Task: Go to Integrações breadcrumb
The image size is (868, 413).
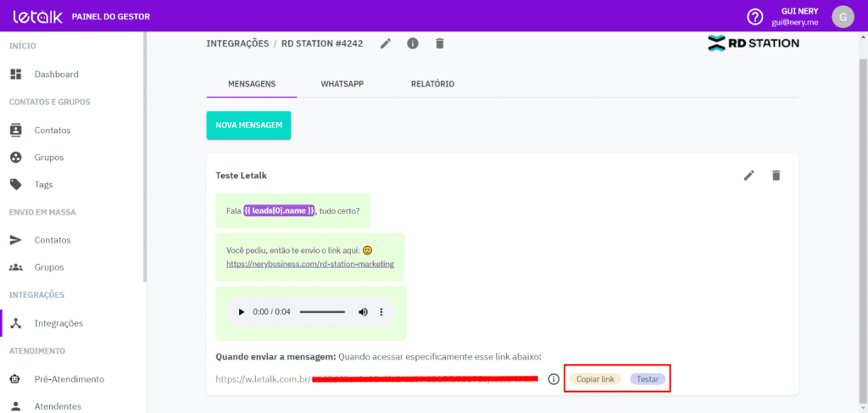Action: coord(237,44)
